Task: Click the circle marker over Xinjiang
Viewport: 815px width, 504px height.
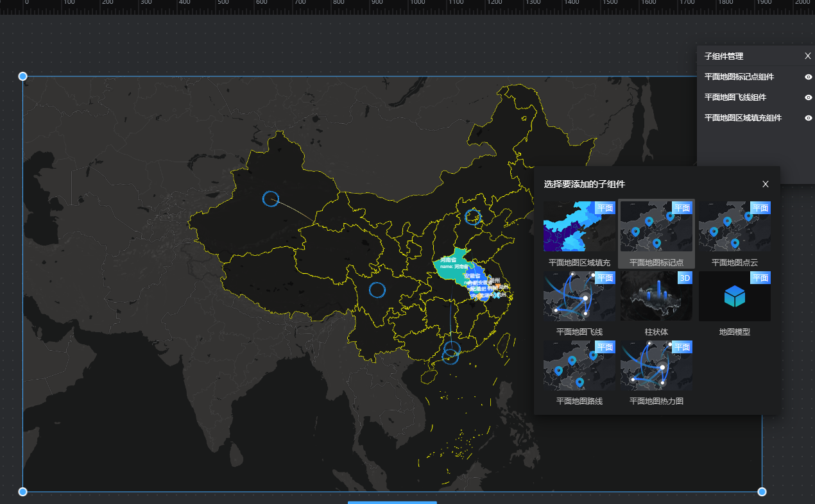Action: click(x=271, y=198)
